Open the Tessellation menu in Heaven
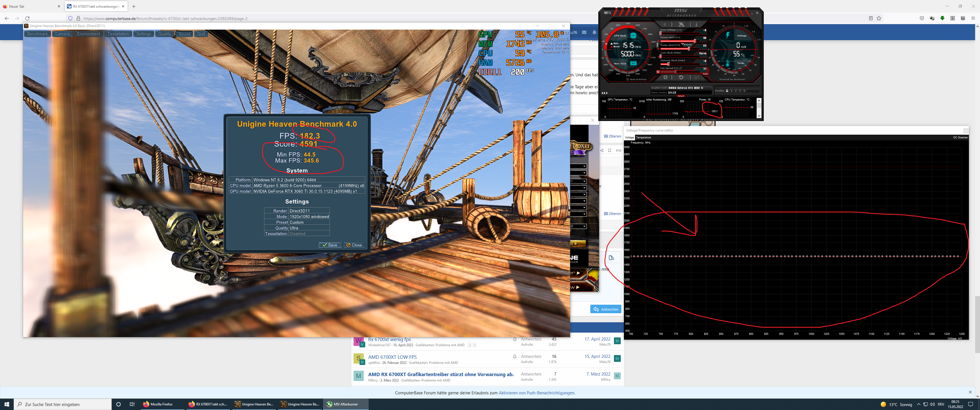This screenshot has height=410, width=980. [118, 34]
